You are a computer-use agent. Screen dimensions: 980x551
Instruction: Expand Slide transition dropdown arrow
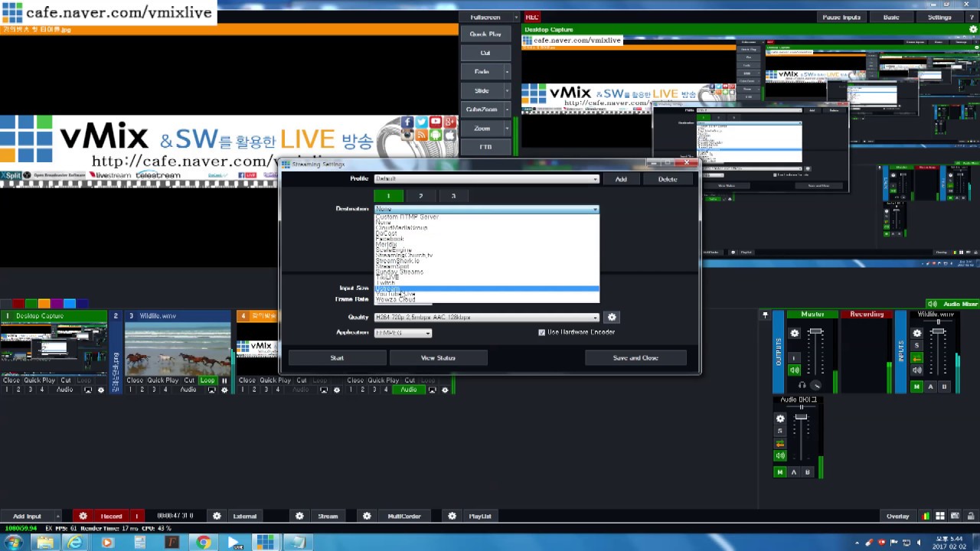point(507,90)
